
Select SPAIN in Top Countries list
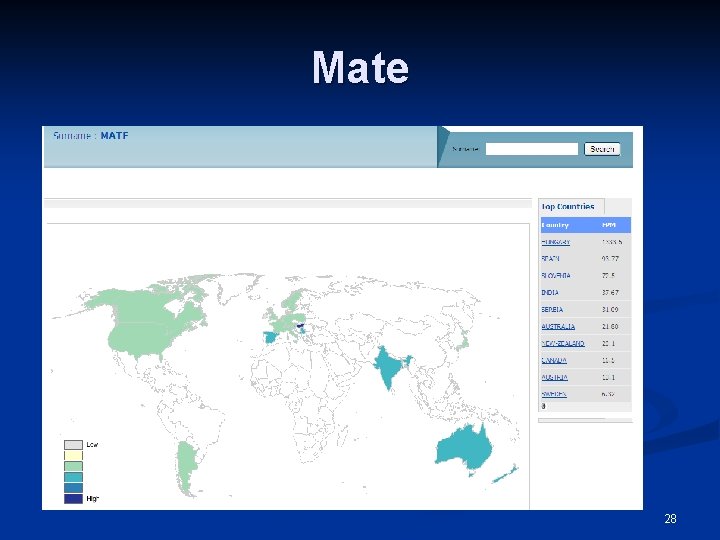click(550, 259)
